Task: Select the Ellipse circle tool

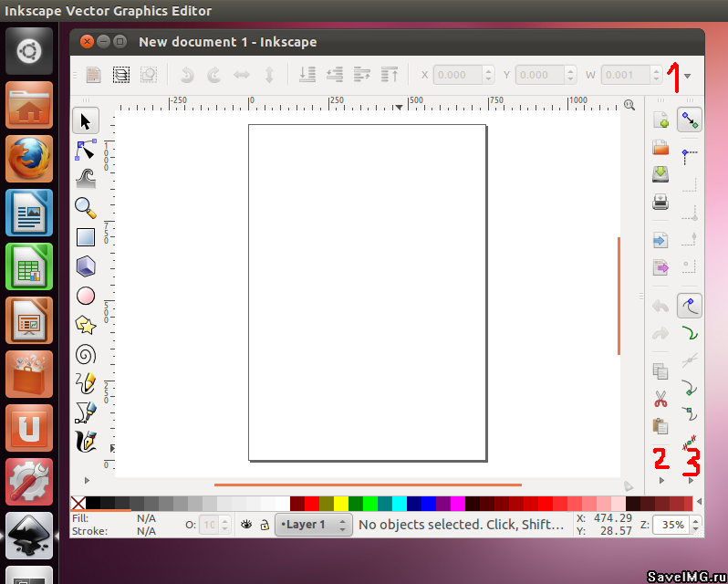Action: click(86, 296)
